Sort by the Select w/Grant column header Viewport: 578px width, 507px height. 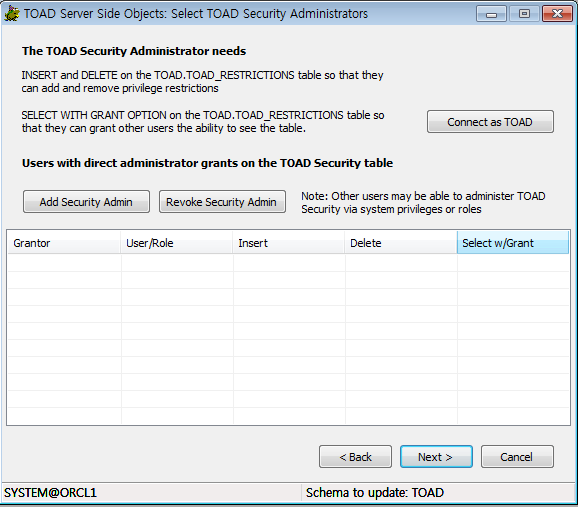(x=513, y=243)
